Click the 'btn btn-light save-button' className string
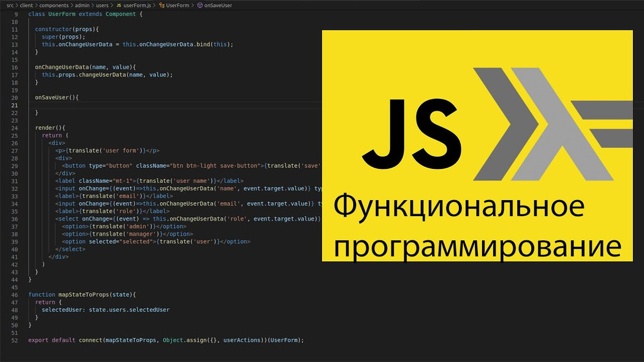The image size is (644, 362). 216,166
